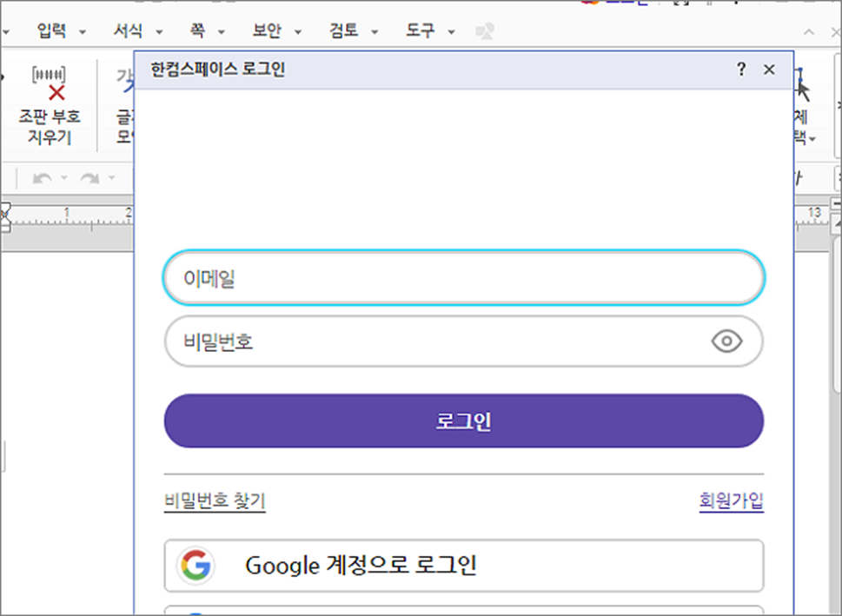Close the 한컴스페이스 로그인 dialog
The height and width of the screenshot is (616, 842).
point(769,70)
